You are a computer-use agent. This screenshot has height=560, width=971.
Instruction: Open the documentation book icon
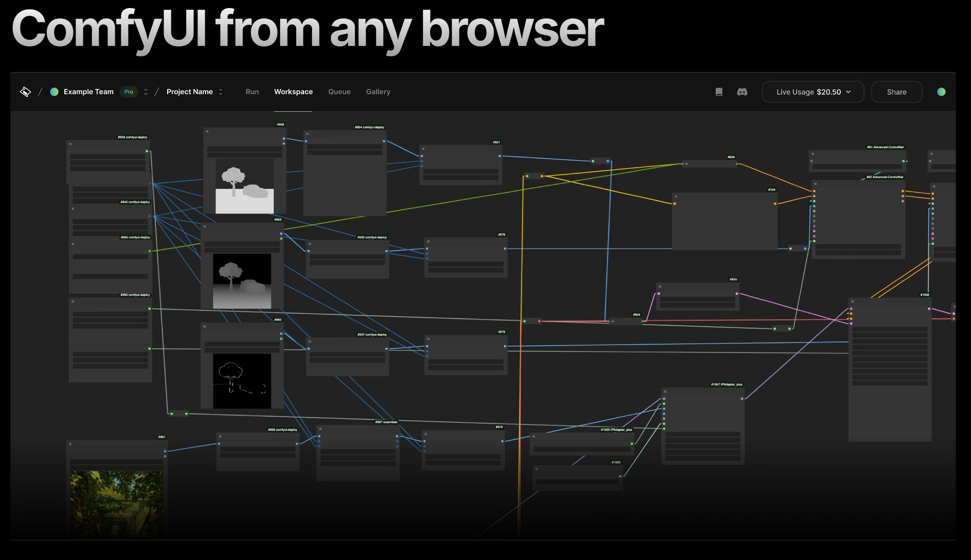pyautogui.click(x=719, y=92)
